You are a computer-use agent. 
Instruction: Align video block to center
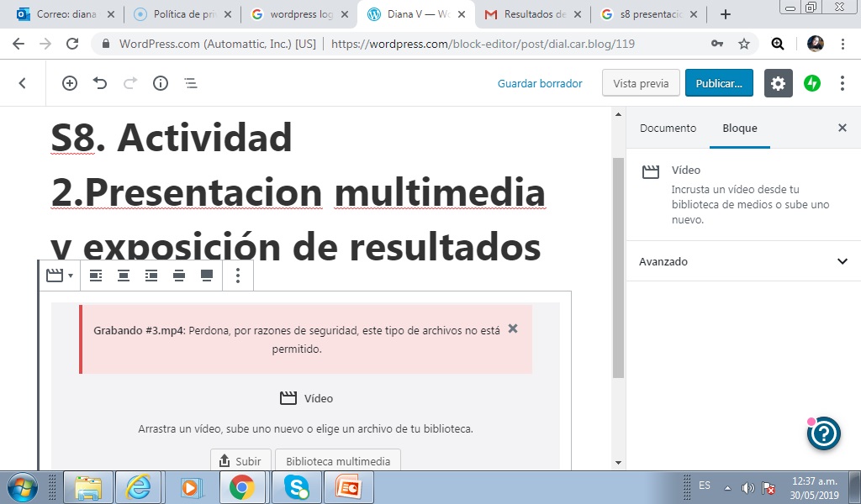(124, 276)
